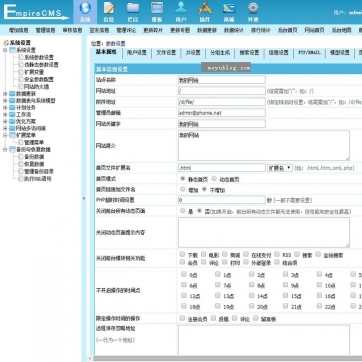Viewport: 362px width, 362px height.
Task: Click the page icon beside 网站防火墙
Action: tap(21, 87)
